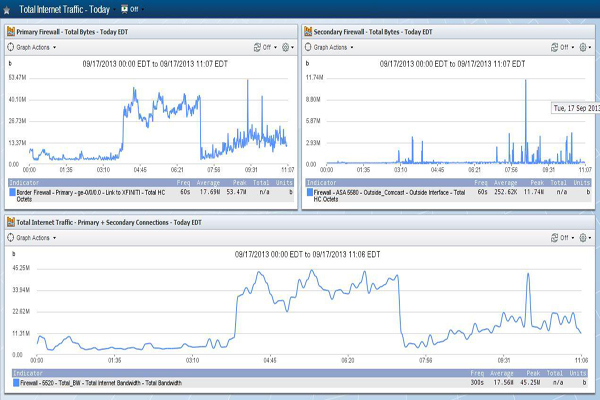
Task: Expand the Primary Firewall gear dropdown arrow
Action: click(x=293, y=47)
